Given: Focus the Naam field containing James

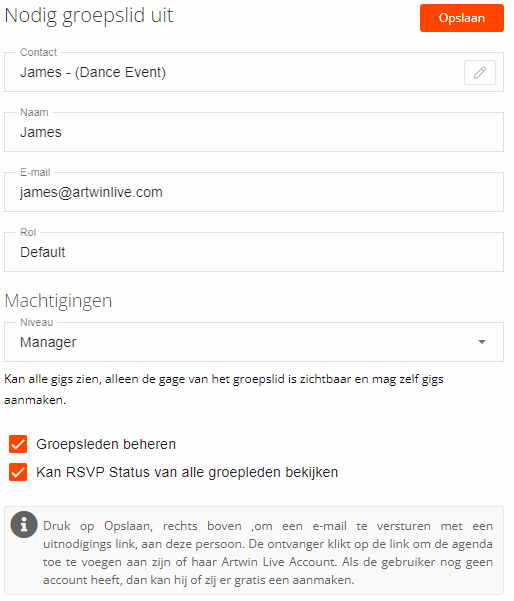Looking at the screenshot, I should [254, 132].
